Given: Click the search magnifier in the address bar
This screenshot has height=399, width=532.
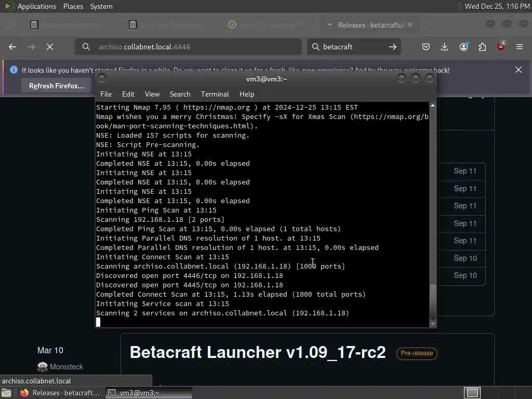Looking at the screenshot, I should click(x=86, y=47).
